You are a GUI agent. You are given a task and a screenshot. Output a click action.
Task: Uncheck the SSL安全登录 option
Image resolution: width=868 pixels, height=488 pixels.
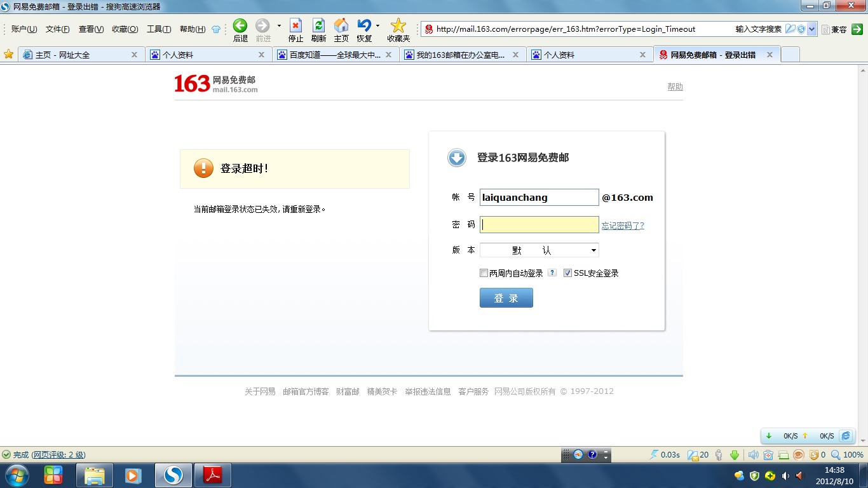567,273
